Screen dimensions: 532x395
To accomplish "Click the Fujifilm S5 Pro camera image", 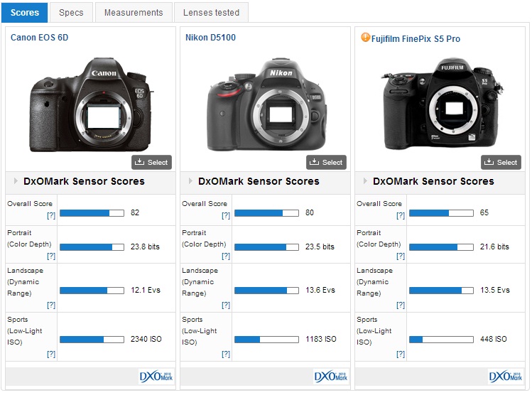I will click(x=441, y=103).
